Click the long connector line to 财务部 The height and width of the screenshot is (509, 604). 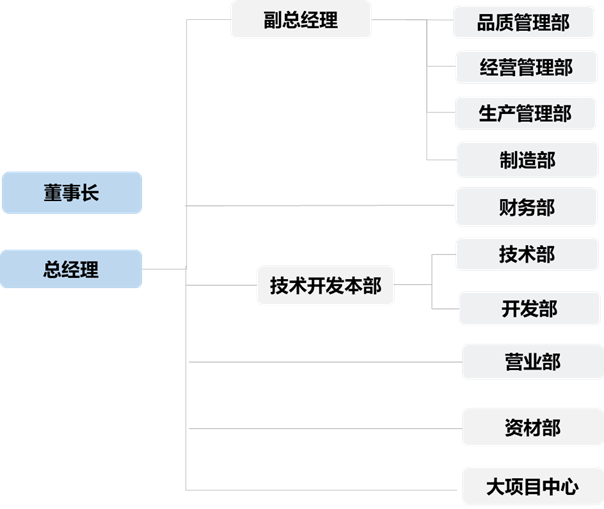tap(320, 206)
